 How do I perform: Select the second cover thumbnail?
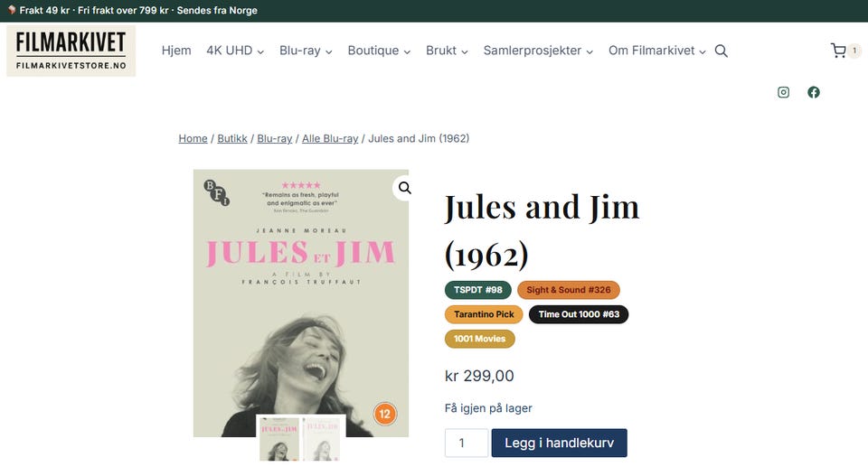pos(323,438)
